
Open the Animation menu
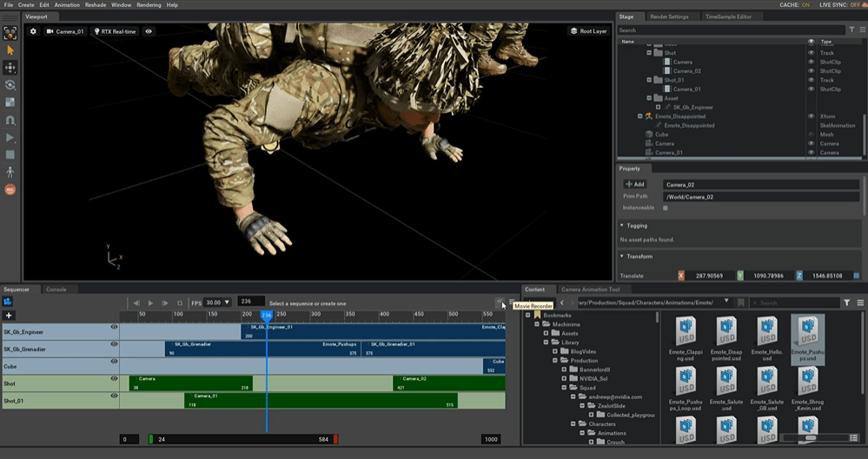[67, 4]
